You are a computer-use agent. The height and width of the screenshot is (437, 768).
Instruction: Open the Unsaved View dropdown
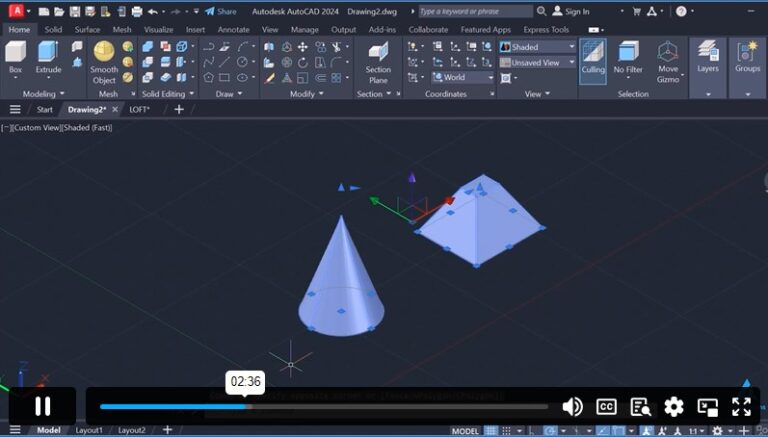click(x=537, y=63)
